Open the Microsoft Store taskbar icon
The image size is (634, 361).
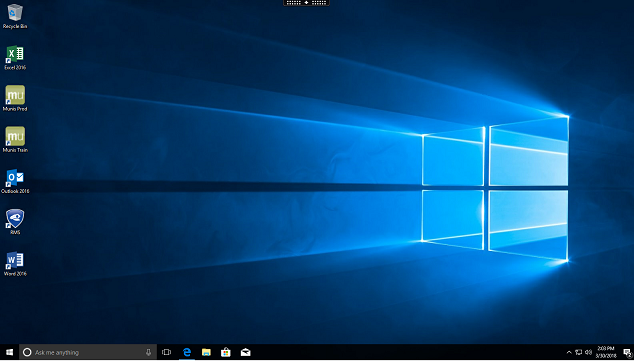[x=226, y=352]
